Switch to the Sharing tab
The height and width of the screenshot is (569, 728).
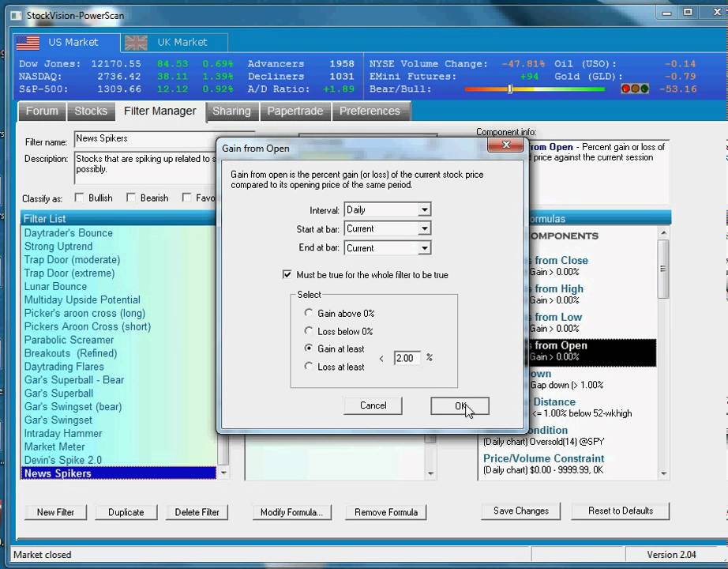[231, 111]
